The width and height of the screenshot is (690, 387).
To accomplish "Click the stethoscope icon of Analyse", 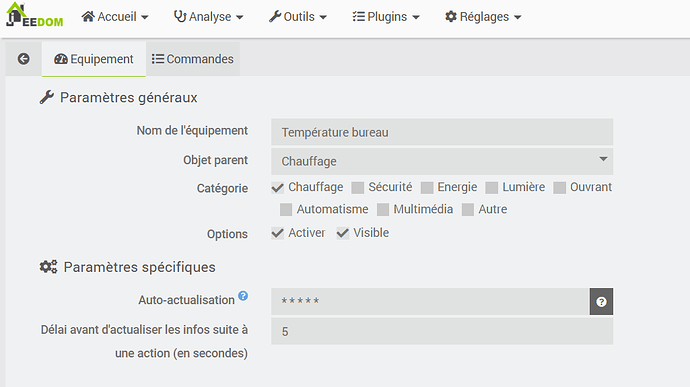I will click(x=180, y=16).
